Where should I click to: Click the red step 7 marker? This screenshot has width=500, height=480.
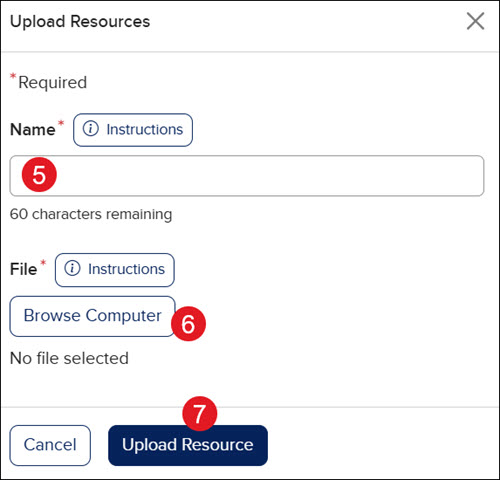point(200,413)
